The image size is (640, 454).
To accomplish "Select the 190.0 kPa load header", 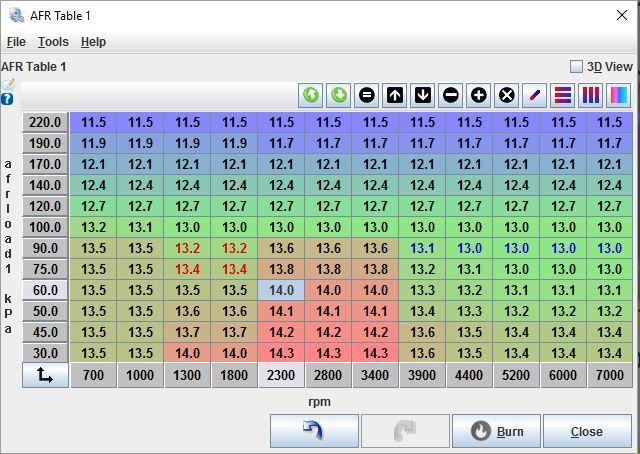I will 45,143.
